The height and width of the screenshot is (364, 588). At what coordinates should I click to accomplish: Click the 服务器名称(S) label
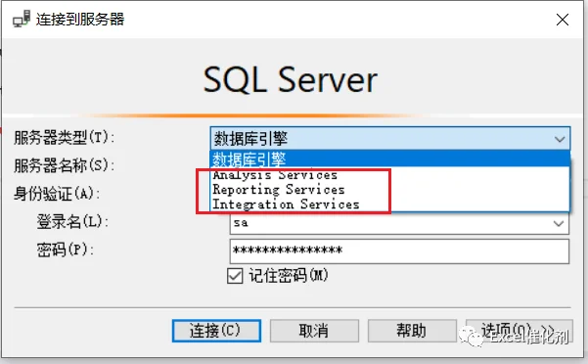pos(65,165)
